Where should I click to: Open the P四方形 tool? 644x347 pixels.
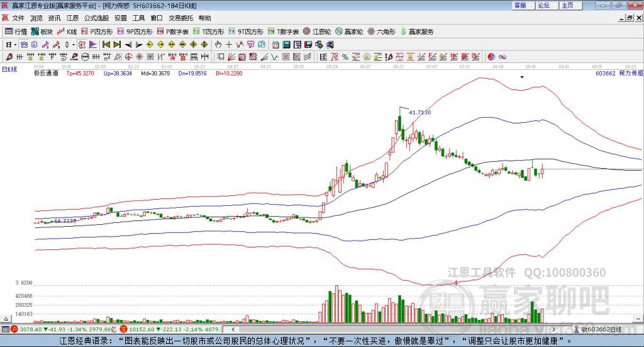pyautogui.click(x=96, y=31)
